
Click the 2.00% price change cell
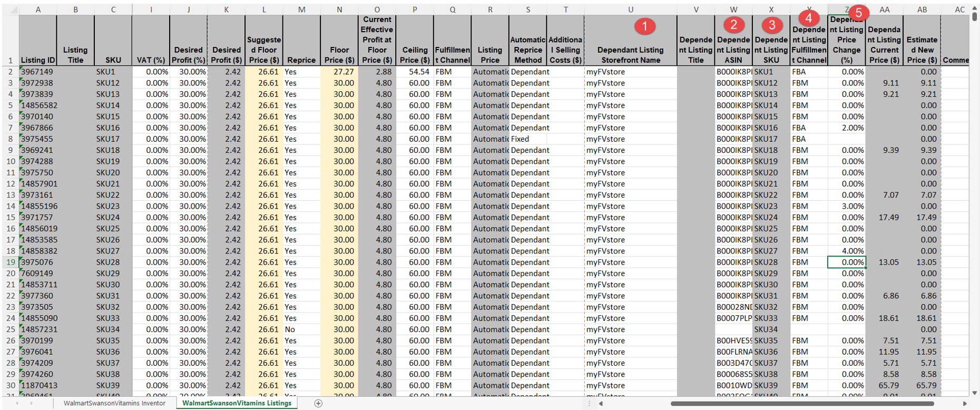click(x=847, y=128)
